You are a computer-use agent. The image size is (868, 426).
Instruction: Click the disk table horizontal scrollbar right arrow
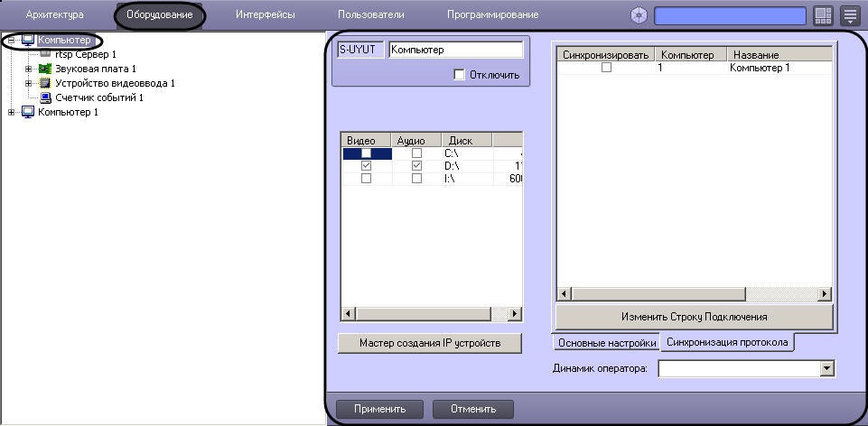pos(515,314)
